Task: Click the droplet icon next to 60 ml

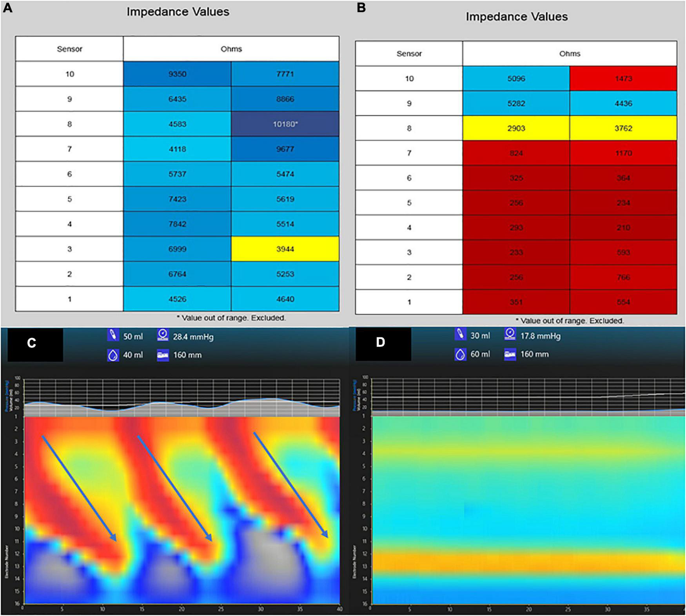Action: click(x=460, y=354)
